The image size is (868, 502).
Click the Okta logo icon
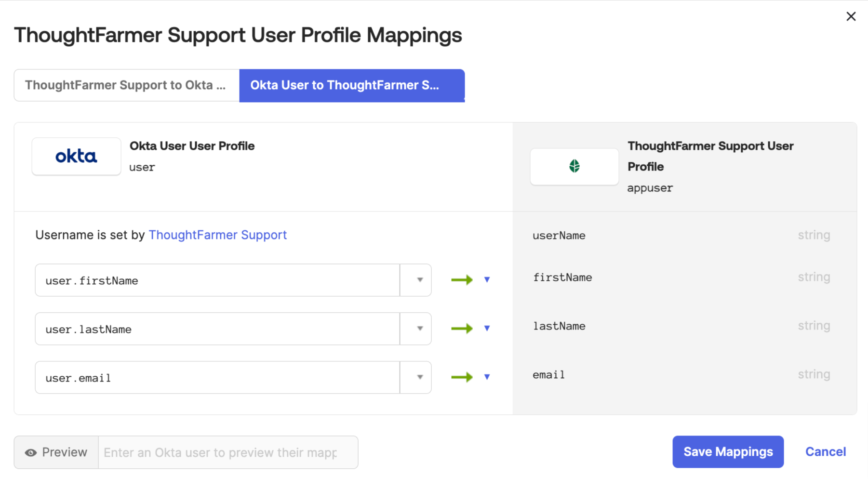tap(76, 156)
